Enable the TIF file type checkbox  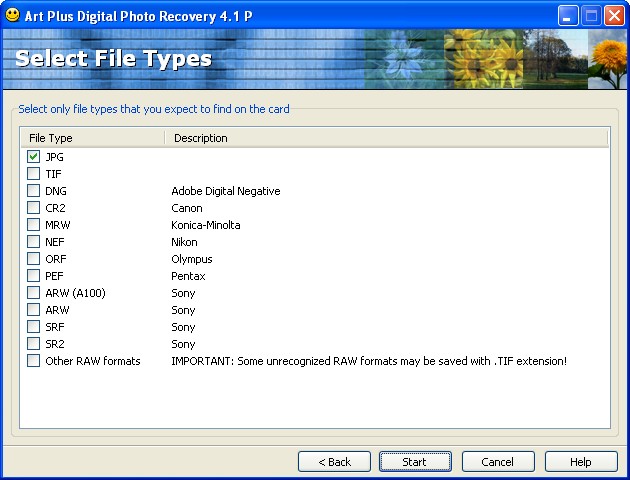33,174
